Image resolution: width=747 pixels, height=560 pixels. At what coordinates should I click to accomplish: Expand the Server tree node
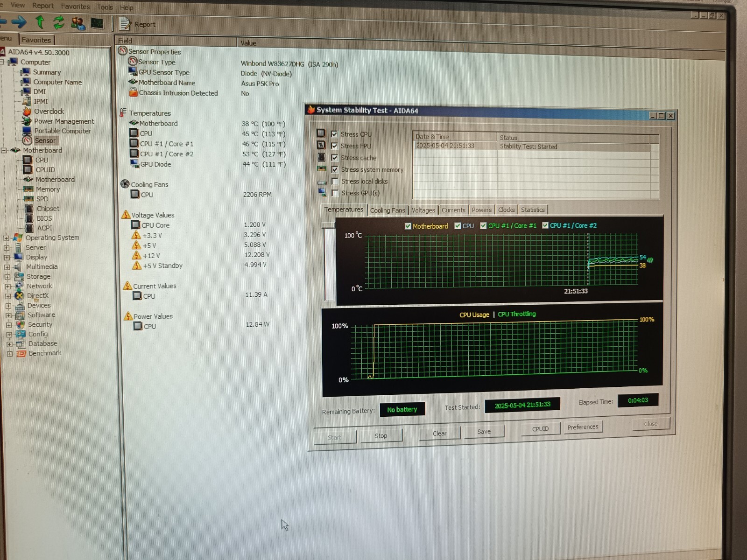pos(7,248)
